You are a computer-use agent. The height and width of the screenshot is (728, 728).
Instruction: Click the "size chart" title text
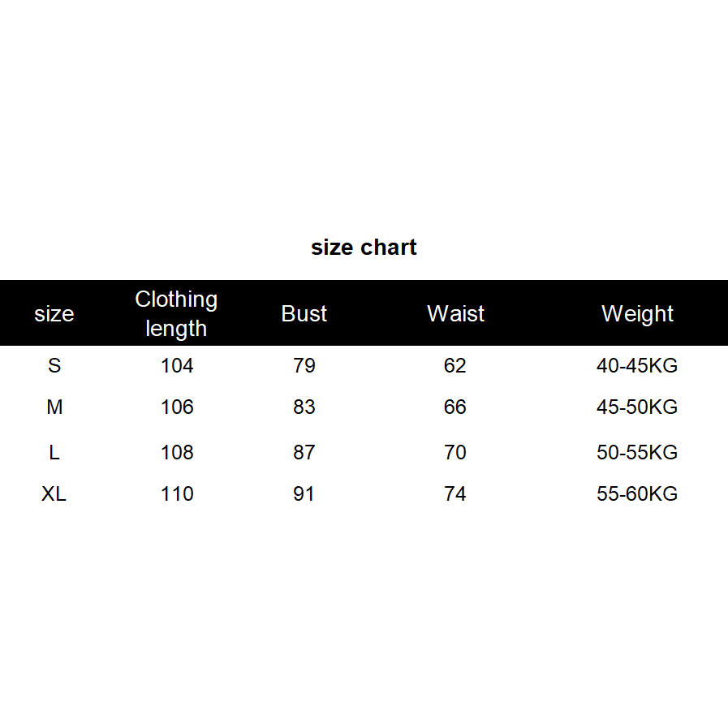364,248
